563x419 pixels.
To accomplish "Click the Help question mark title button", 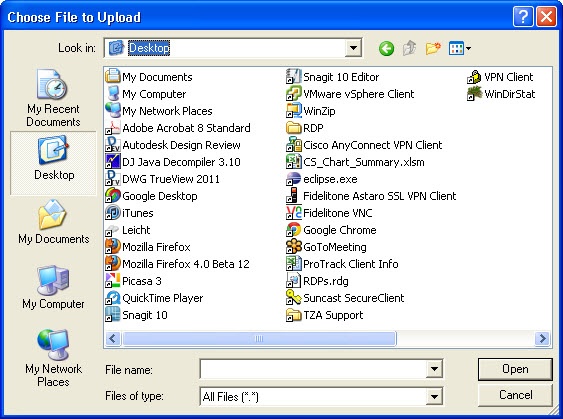I will (523, 17).
